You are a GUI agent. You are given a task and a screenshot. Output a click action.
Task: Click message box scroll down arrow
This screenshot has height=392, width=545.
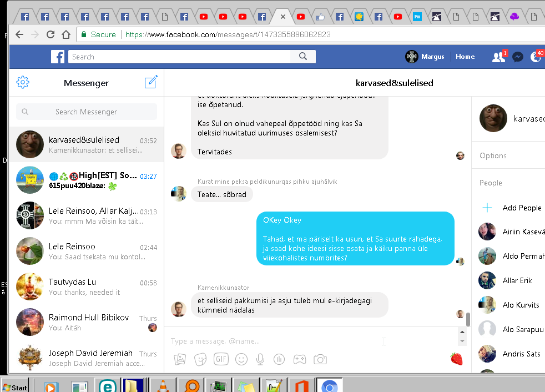pos(462,341)
